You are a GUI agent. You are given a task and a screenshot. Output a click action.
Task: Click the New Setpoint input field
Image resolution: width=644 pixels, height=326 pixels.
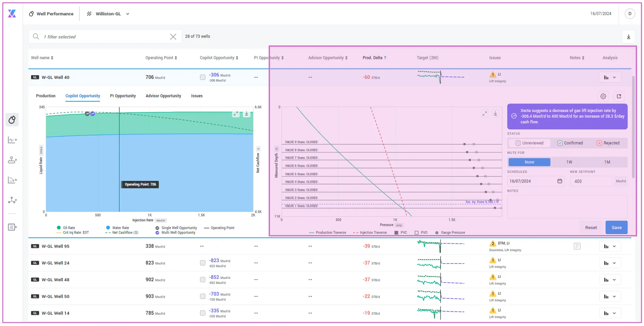click(591, 181)
